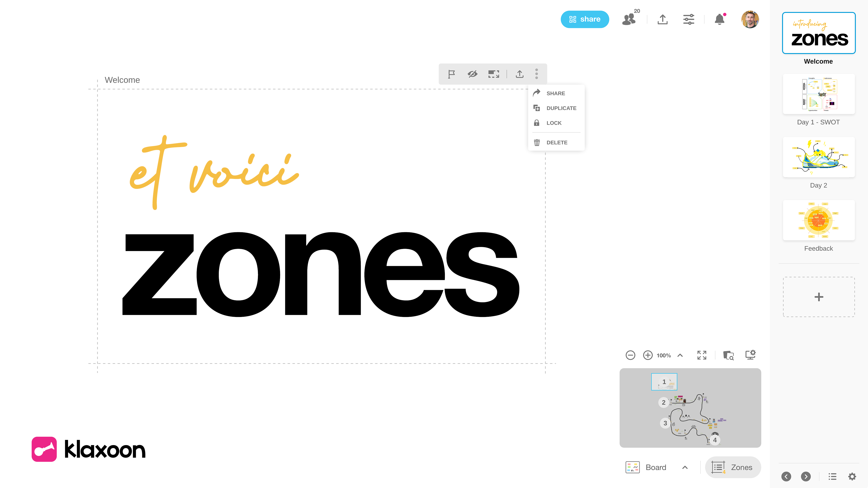Viewport: 868px width, 488px height.
Task: Expand the 100% zoom level menu
Action: (x=680, y=355)
